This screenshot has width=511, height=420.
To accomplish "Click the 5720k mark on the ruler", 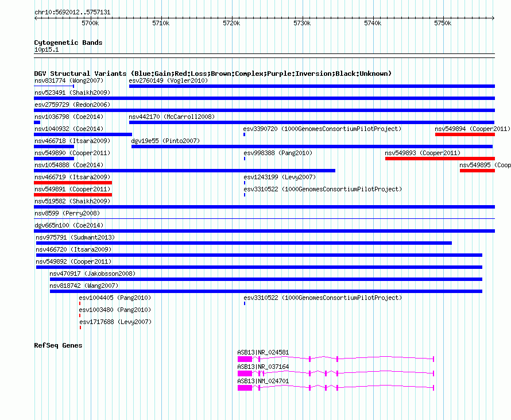I will [231, 23].
